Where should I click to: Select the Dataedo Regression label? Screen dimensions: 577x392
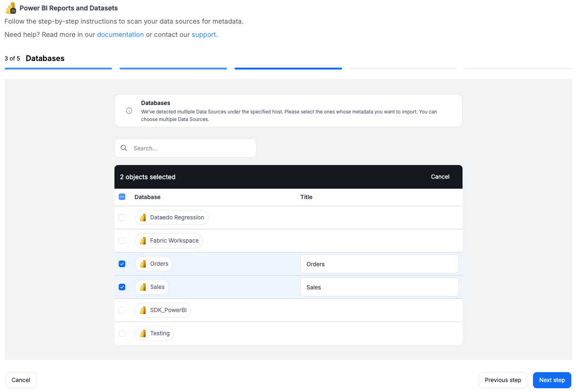pos(177,218)
